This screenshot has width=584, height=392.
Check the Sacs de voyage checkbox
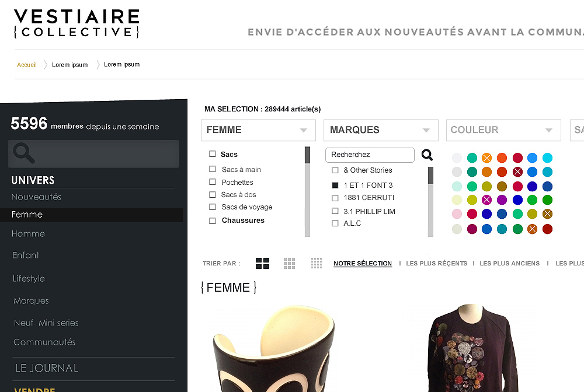coord(213,206)
